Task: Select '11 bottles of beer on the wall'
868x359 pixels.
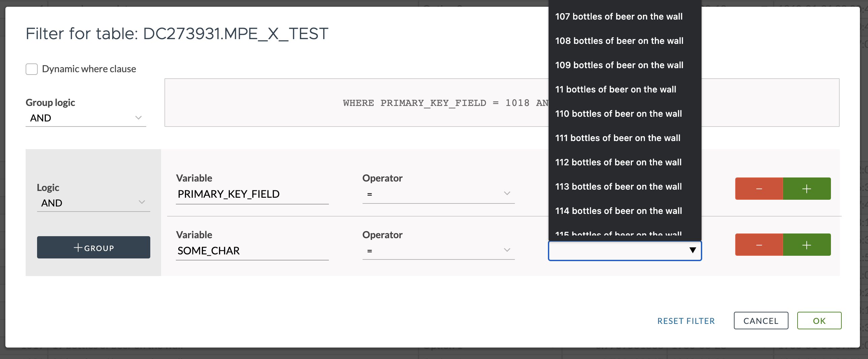Action: (x=615, y=89)
